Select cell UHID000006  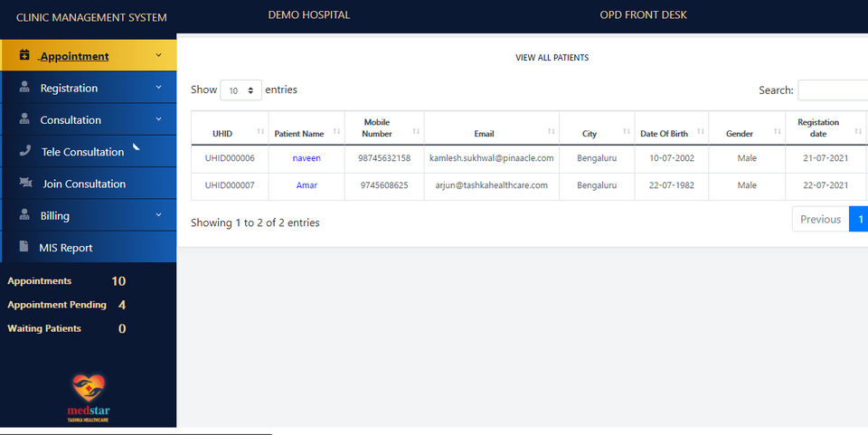[x=230, y=158]
